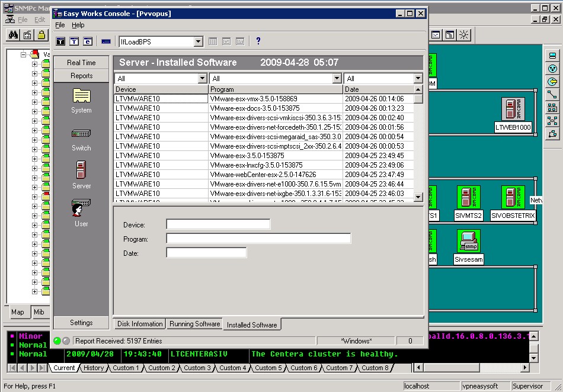563x392 pixels.
Task: Click the link line tool in right toolbar
Action: point(552,94)
